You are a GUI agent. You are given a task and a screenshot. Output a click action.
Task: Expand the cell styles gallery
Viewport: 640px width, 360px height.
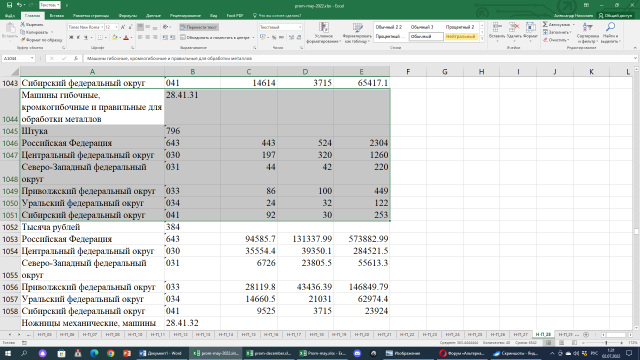point(482,39)
